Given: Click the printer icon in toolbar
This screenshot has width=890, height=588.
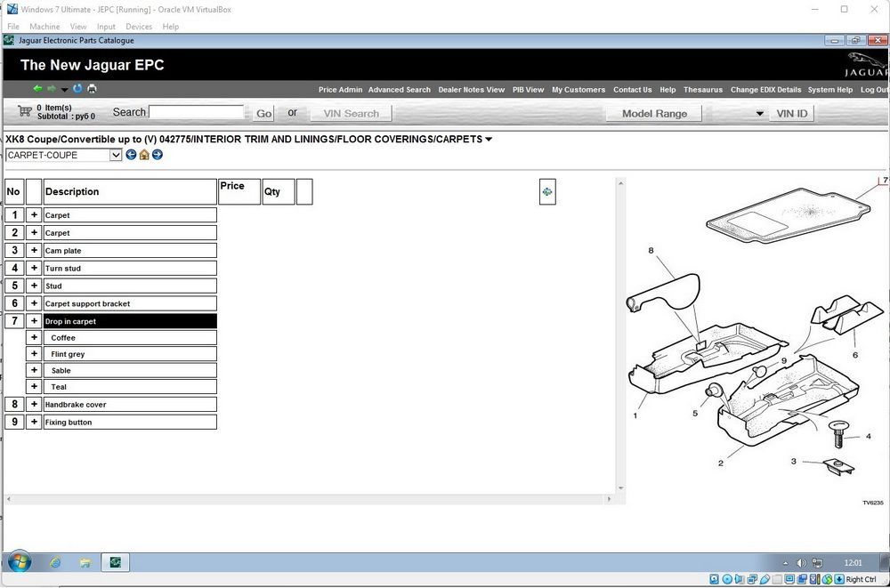Looking at the screenshot, I should coord(92,89).
